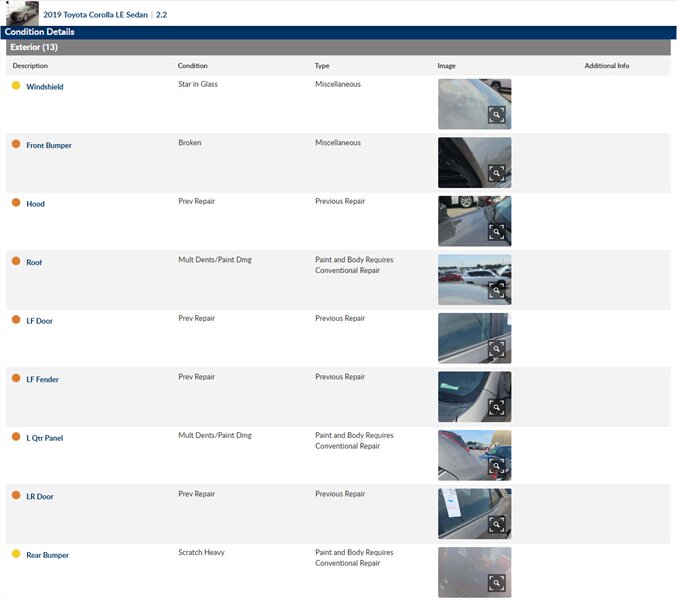Click the yellow severity dot beside Windshield
The height and width of the screenshot is (600, 677).
16,86
